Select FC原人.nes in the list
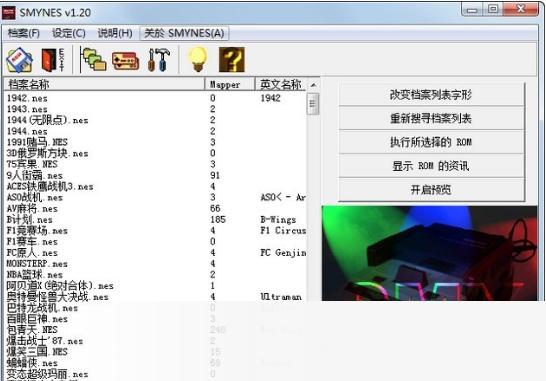 pos(32,252)
